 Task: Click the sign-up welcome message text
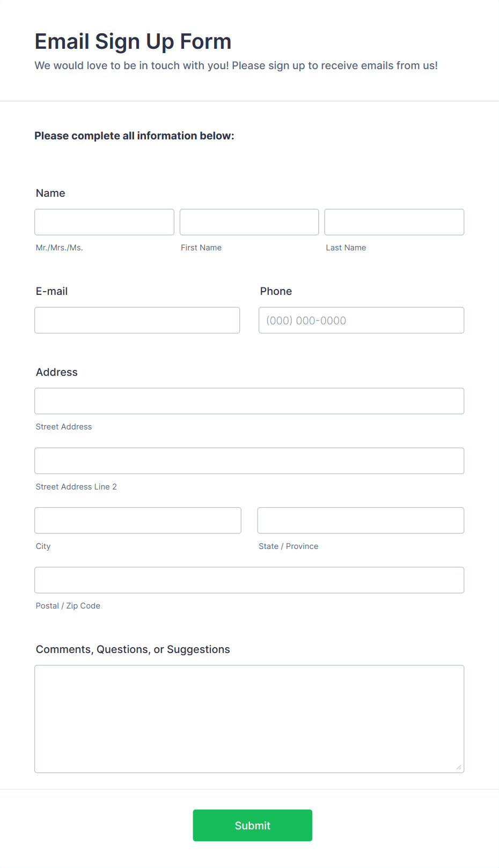236,65
